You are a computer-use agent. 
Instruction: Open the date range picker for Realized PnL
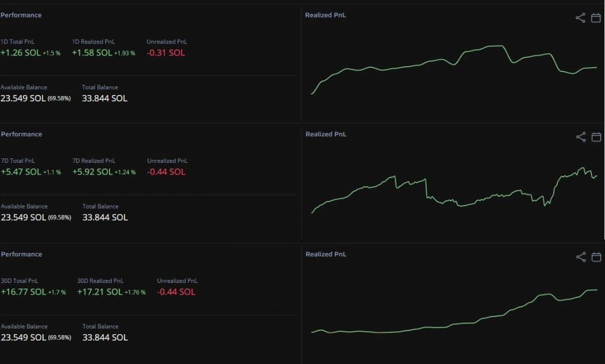(596, 18)
